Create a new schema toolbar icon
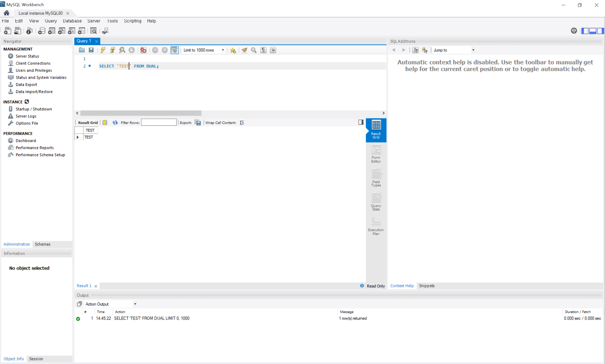Viewport: 605px width, 364px height. [x=42, y=31]
